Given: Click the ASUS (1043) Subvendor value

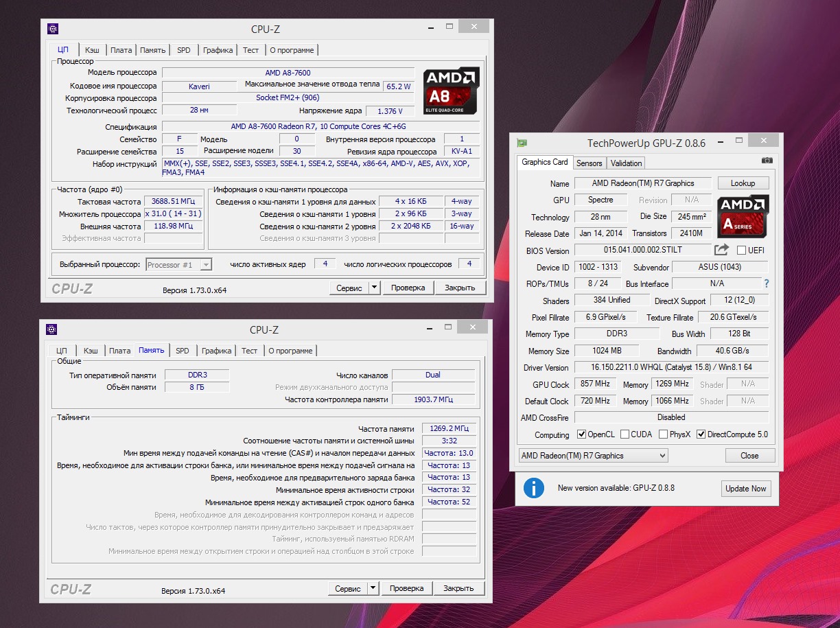Looking at the screenshot, I should tap(720, 267).
